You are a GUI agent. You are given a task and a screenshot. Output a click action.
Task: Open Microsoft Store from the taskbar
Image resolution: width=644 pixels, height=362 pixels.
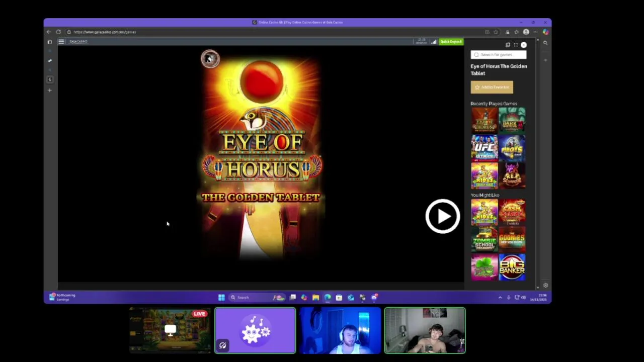click(x=339, y=297)
